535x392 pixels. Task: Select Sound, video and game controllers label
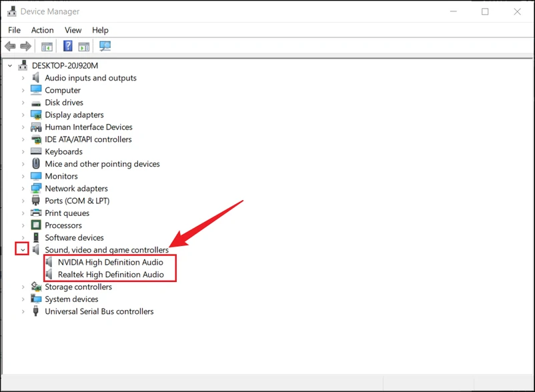point(107,250)
